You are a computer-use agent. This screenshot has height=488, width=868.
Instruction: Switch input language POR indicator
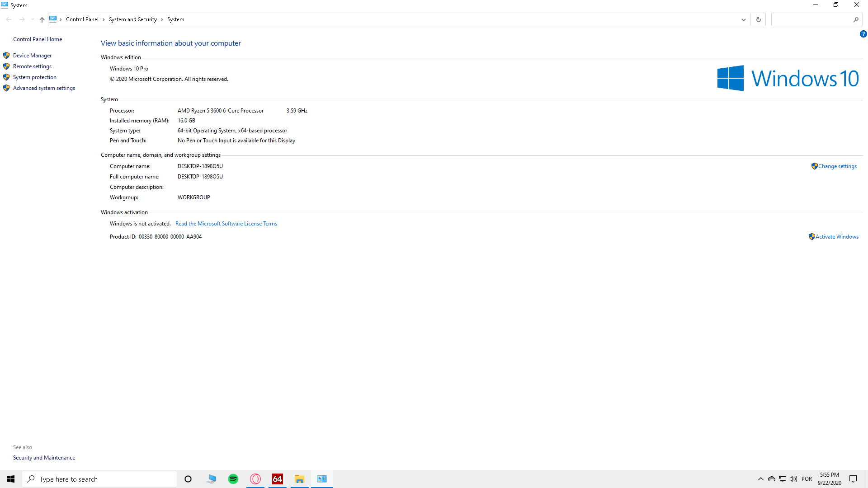[x=807, y=479]
